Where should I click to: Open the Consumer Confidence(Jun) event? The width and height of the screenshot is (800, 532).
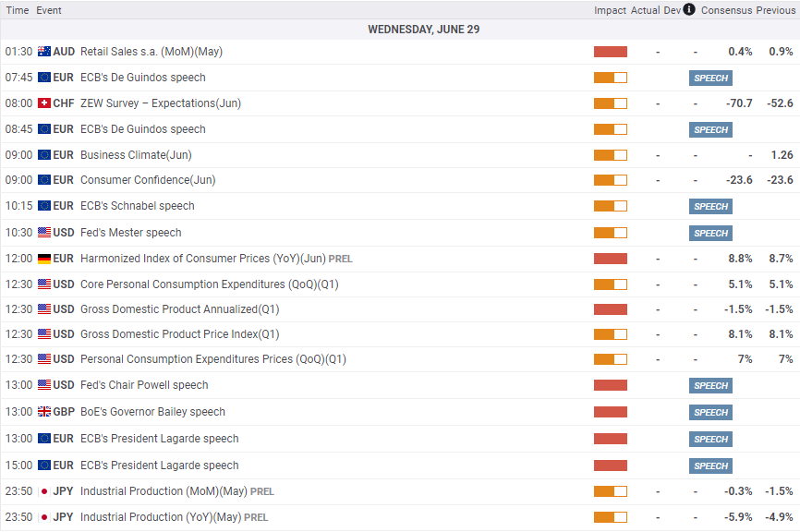(148, 180)
